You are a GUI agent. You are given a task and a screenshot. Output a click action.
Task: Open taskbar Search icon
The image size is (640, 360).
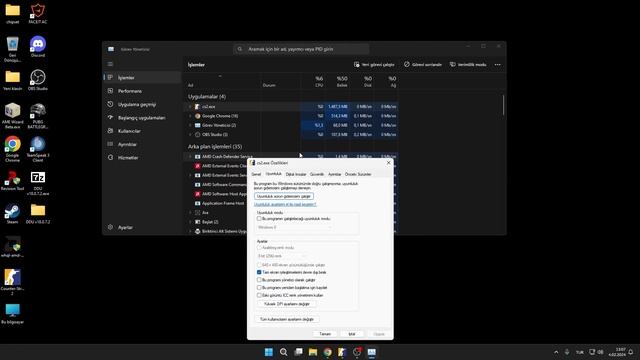[x=283, y=352]
